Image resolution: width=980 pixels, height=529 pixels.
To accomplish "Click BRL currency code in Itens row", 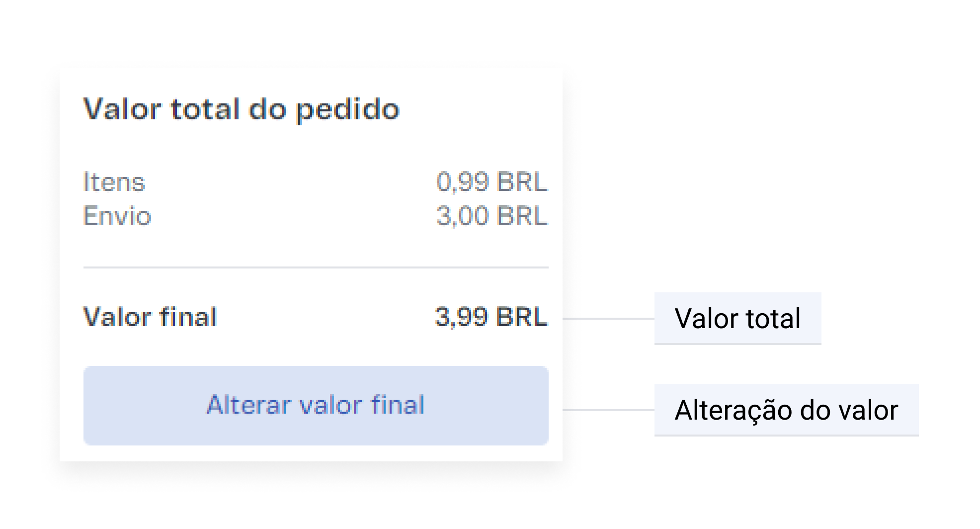I will coord(522,182).
